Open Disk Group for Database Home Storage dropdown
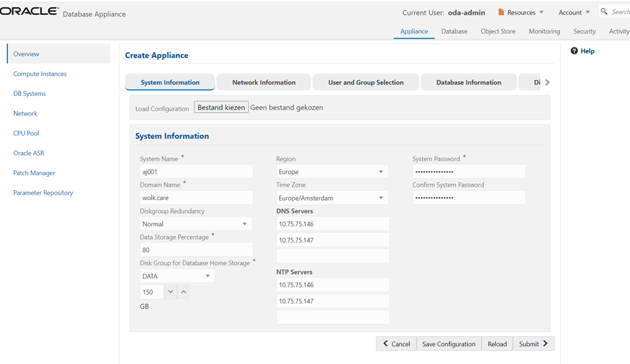630x364 pixels. point(177,276)
